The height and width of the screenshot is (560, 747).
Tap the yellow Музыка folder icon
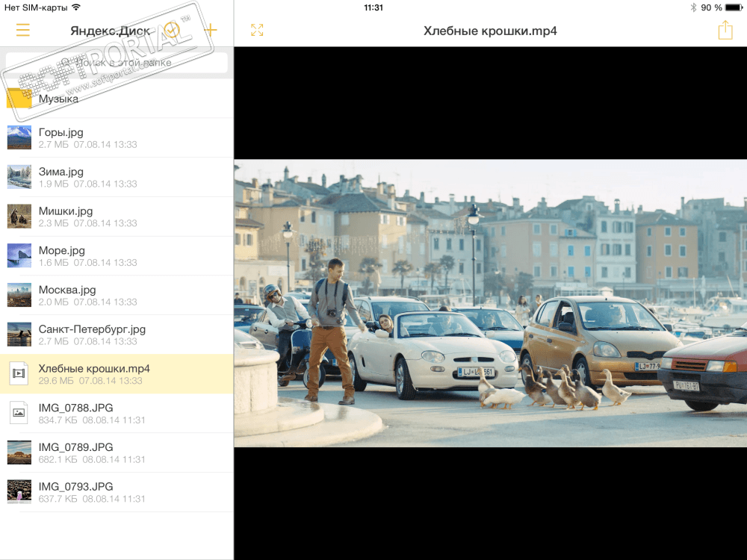(x=19, y=99)
